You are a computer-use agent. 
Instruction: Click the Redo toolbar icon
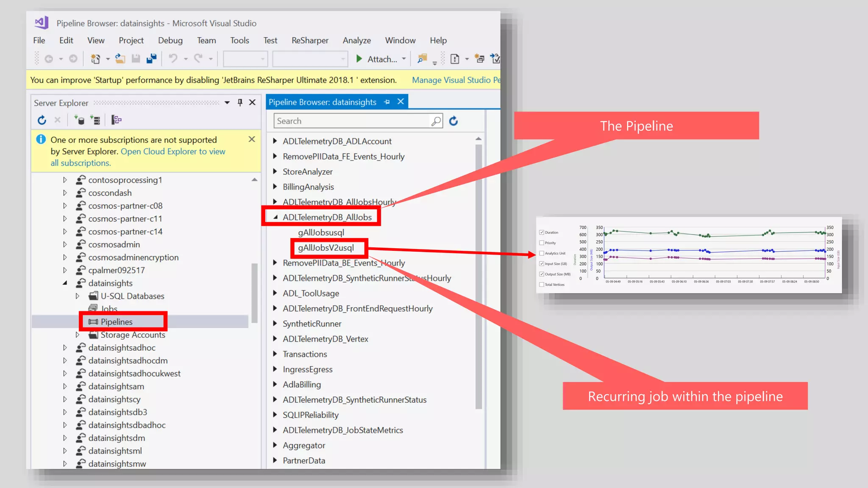[198, 59]
